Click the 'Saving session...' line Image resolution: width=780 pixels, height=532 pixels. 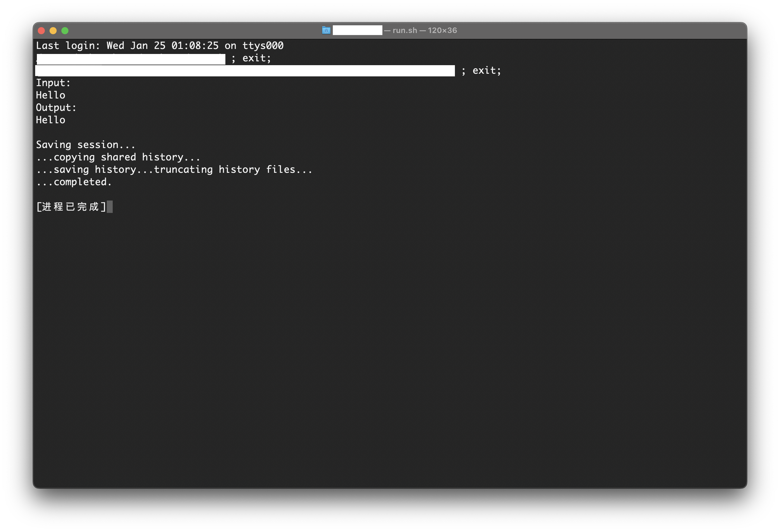point(86,145)
